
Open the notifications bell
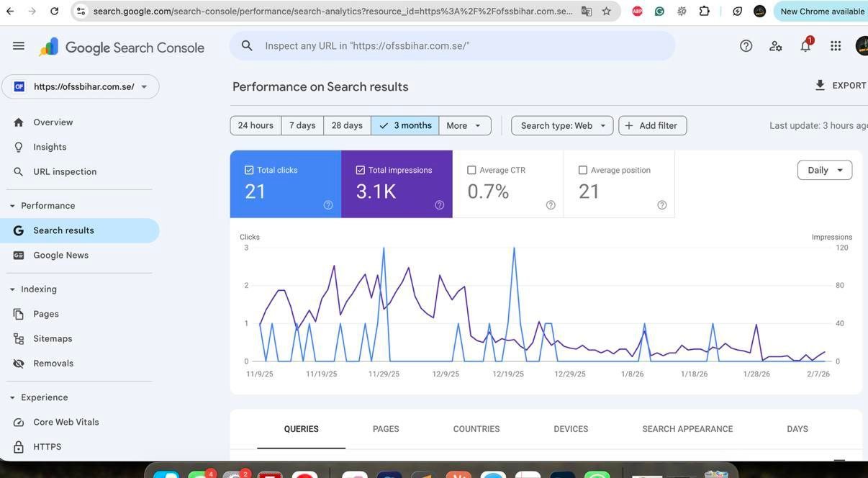[805, 46]
